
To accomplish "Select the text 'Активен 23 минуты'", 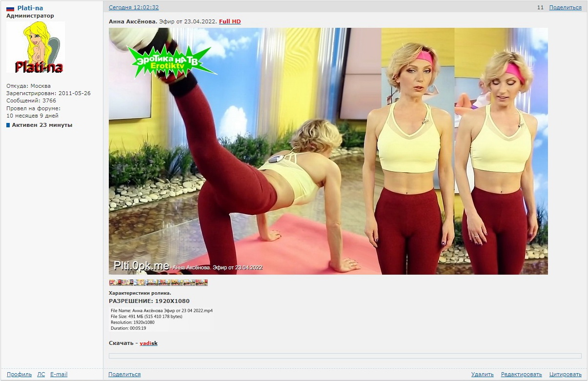I will pos(42,125).
